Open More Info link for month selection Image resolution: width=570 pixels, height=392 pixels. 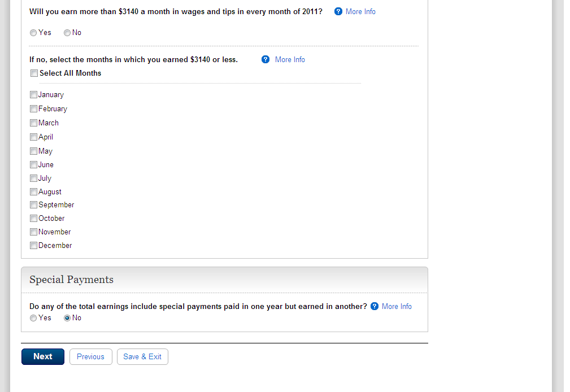(x=290, y=59)
